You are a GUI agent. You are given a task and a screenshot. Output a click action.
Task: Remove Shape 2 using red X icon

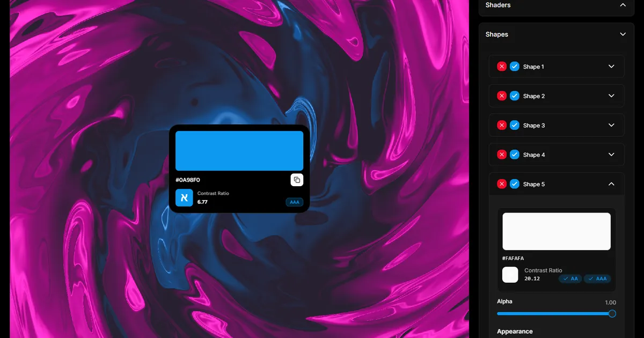(502, 96)
